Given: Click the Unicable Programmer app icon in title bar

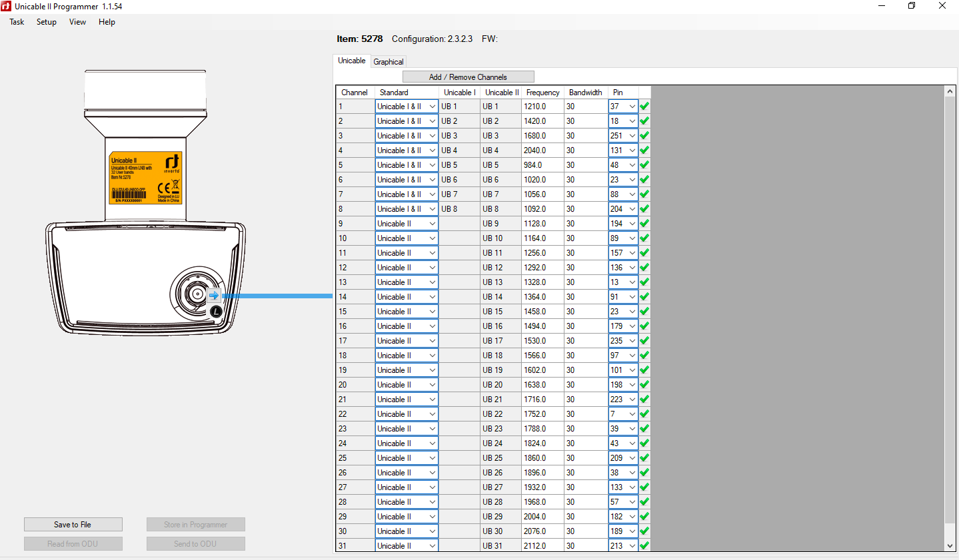Looking at the screenshot, I should [x=7, y=6].
